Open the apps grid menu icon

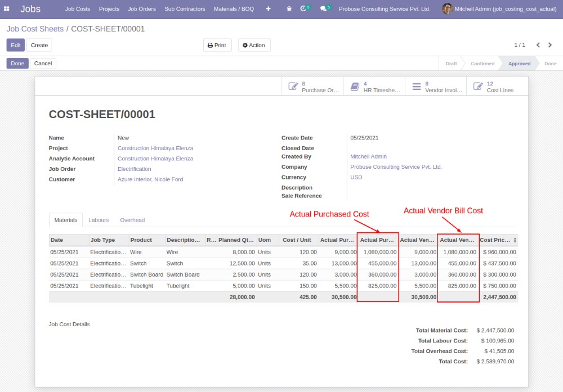click(x=7, y=9)
